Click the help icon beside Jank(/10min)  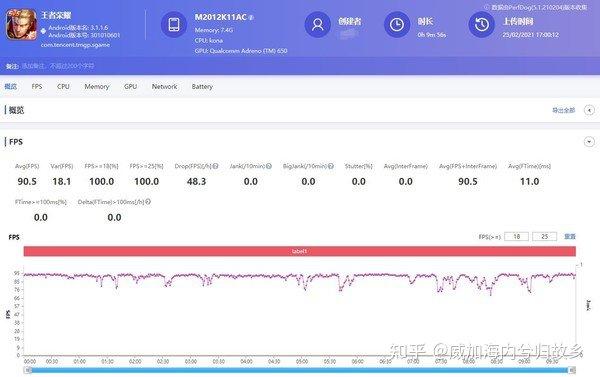[x=269, y=166]
